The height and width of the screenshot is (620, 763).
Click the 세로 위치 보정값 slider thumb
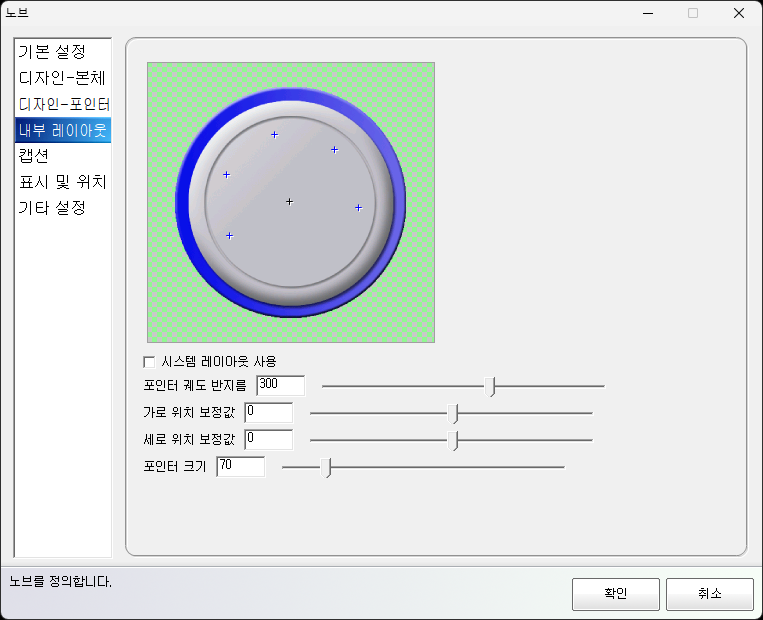(453, 440)
